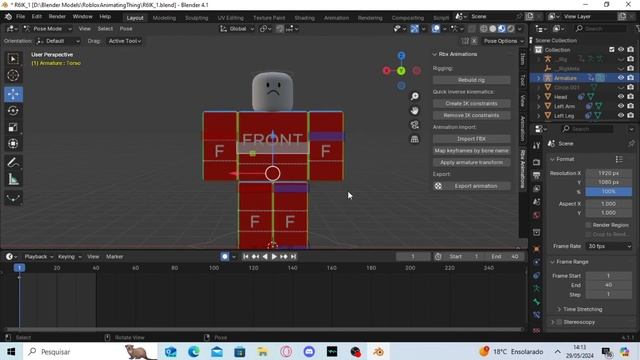Select wireframe viewport shading
The height and width of the screenshot is (360, 640).
(x=484, y=29)
